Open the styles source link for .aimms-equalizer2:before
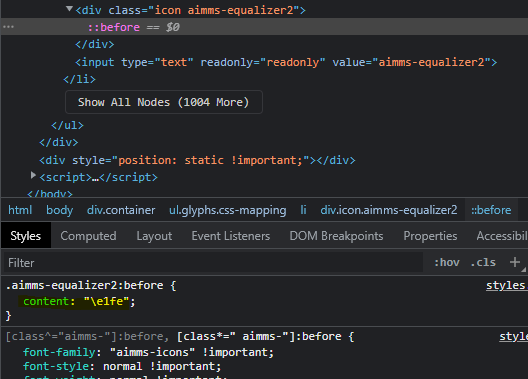 [x=506, y=285]
